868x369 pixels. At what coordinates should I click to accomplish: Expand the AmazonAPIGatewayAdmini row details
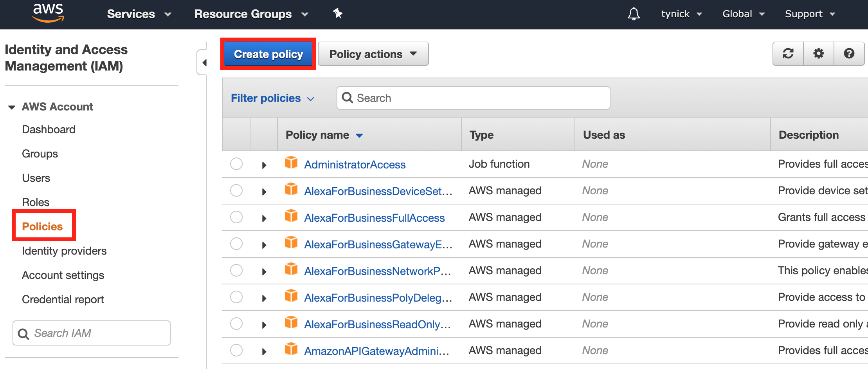click(x=264, y=352)
